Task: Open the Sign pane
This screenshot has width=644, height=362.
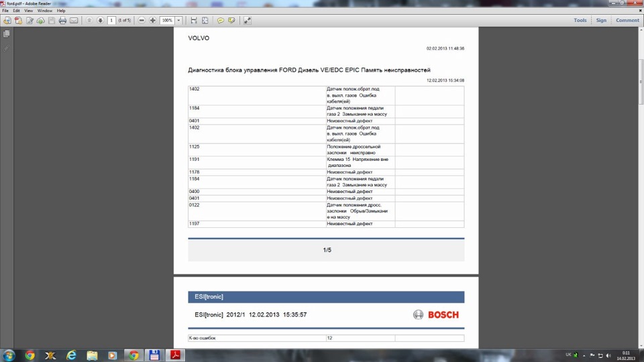Action: click(601, 21)
